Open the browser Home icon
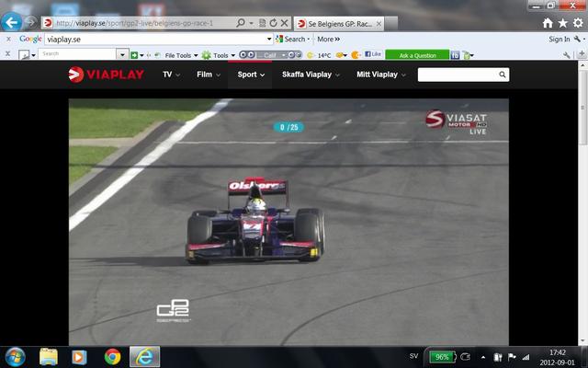The width and height of the screenshot is (588, 368). click(548, 23)
